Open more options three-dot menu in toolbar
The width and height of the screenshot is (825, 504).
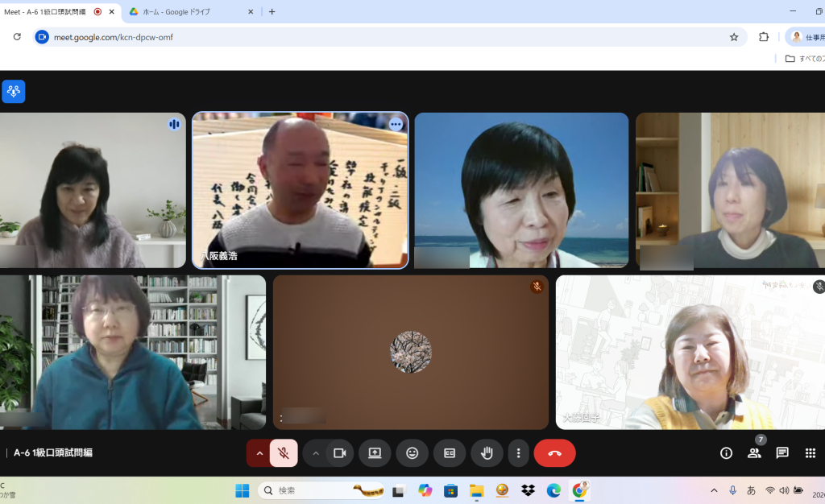click(x=518, y=453)
